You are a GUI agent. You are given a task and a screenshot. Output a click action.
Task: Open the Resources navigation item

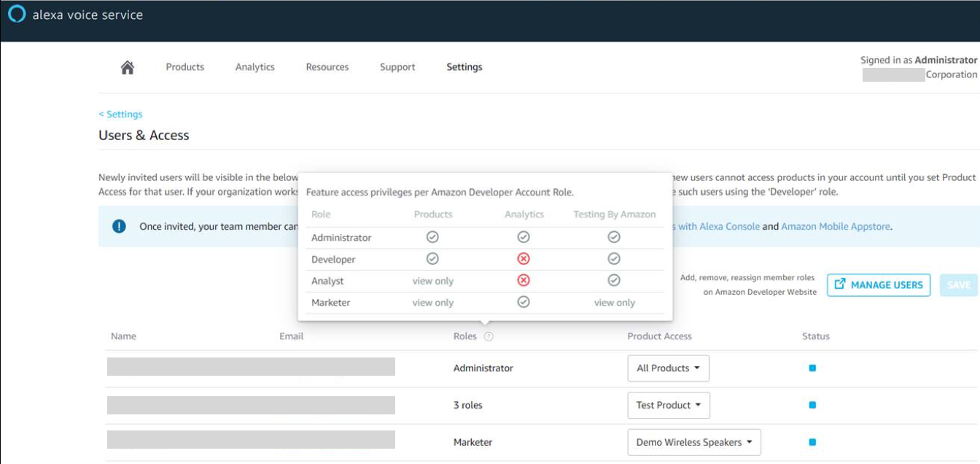click(x=327, y=67)
